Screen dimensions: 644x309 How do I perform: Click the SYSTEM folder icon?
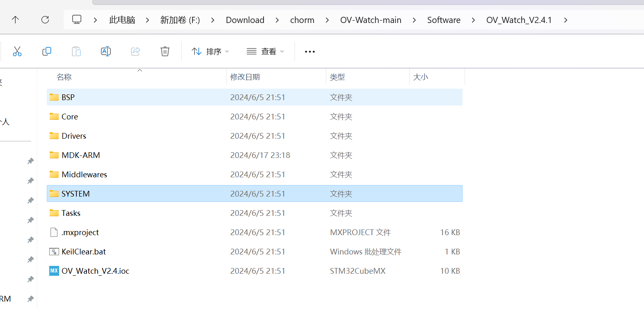[54, 194]
